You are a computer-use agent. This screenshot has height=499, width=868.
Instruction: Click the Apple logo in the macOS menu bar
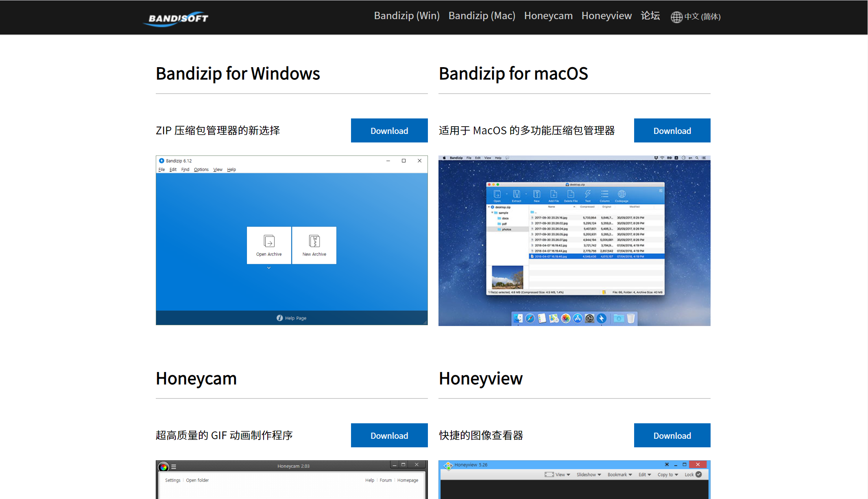(x=444, y=158)
